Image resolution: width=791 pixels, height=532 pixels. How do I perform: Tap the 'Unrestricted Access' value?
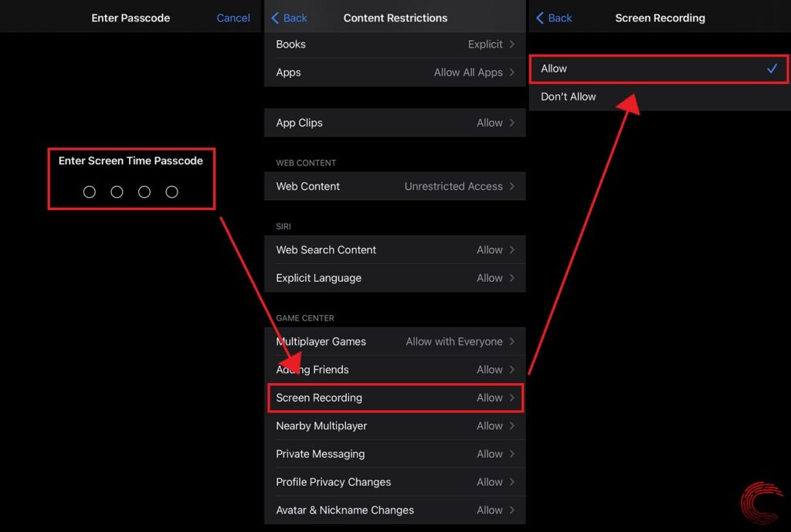click(x=453, y=186)
